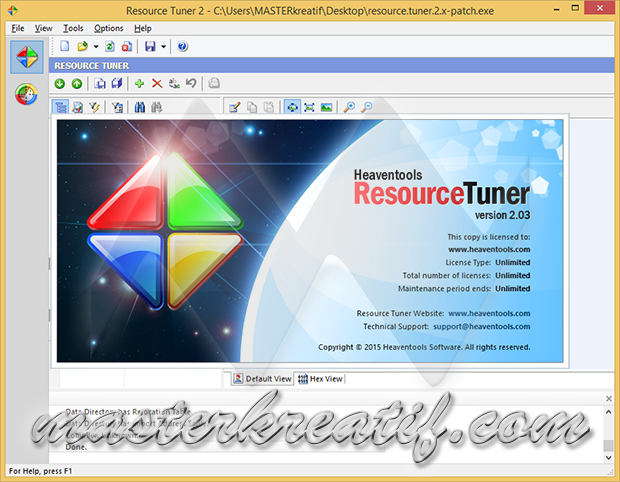Click the red X Delete resource icon

pos(157,83)
